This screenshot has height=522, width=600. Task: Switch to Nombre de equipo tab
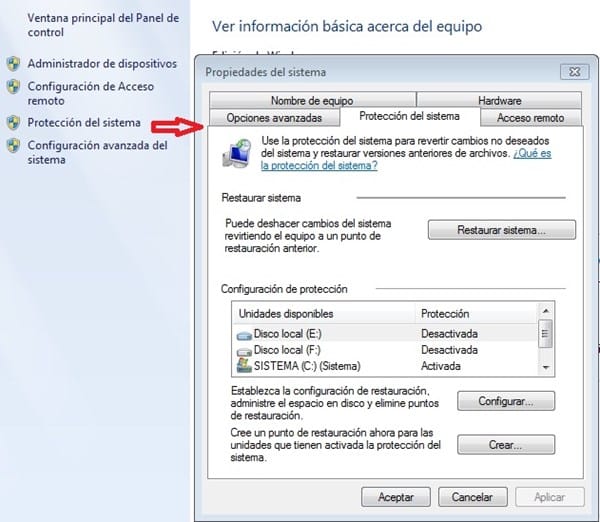click(x=312, y=100)
